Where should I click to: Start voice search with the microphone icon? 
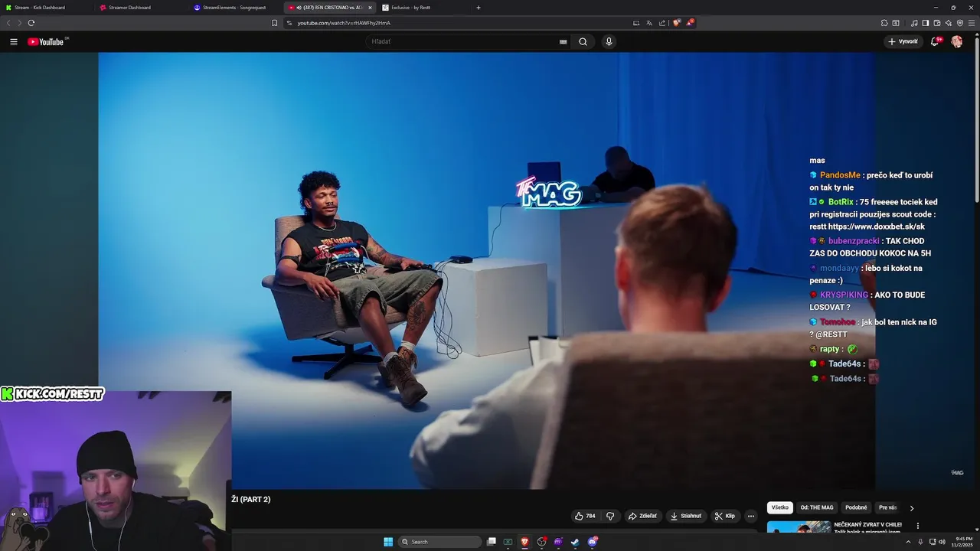[x=609, y=41]
